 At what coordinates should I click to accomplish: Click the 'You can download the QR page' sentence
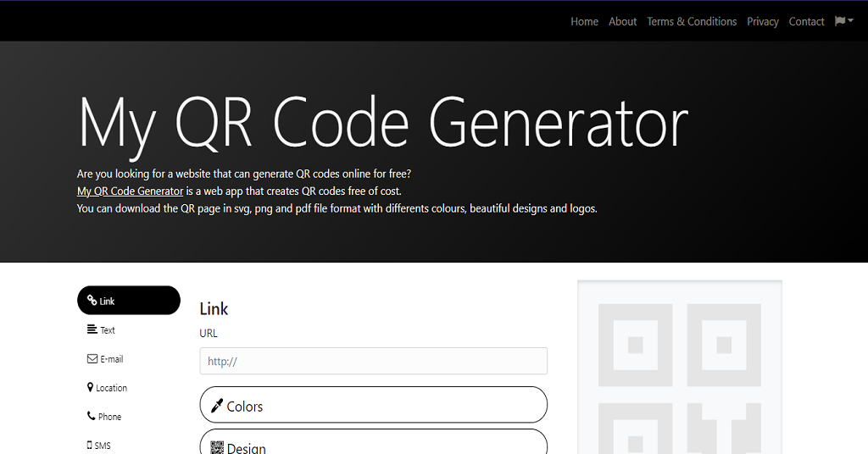(x=337, y=208)
